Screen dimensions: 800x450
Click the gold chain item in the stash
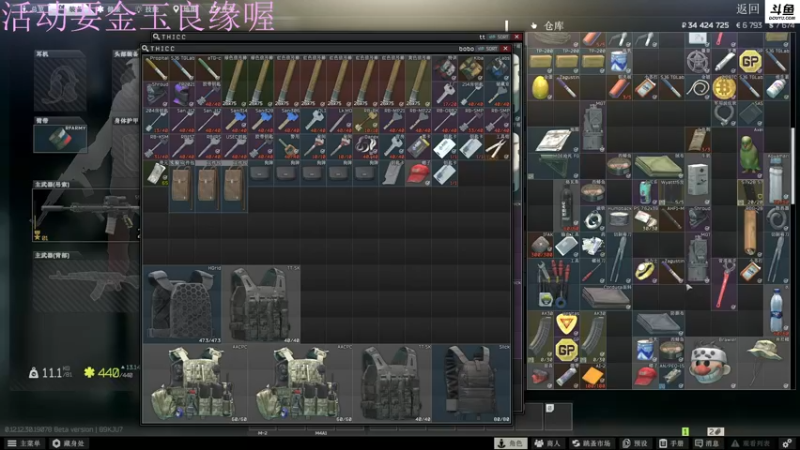pos(698,87)
